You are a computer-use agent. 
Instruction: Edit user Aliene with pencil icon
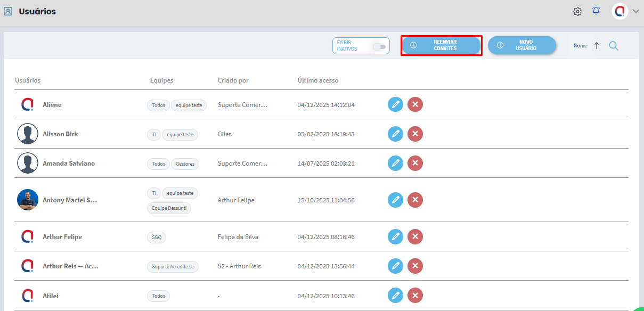click(x=395, y=105)
